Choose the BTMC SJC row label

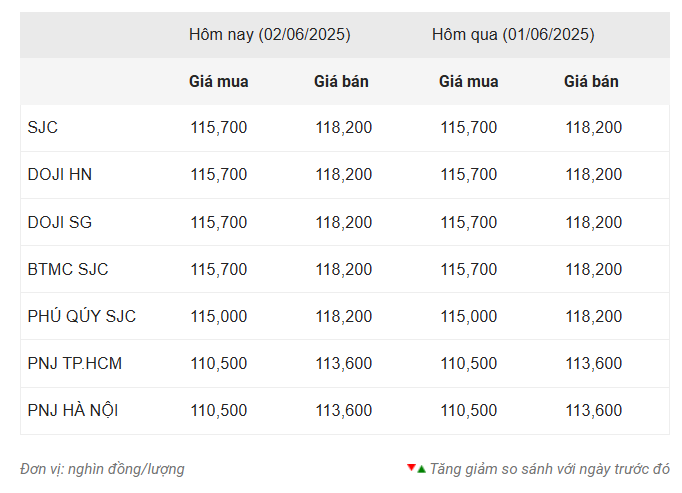68,269
